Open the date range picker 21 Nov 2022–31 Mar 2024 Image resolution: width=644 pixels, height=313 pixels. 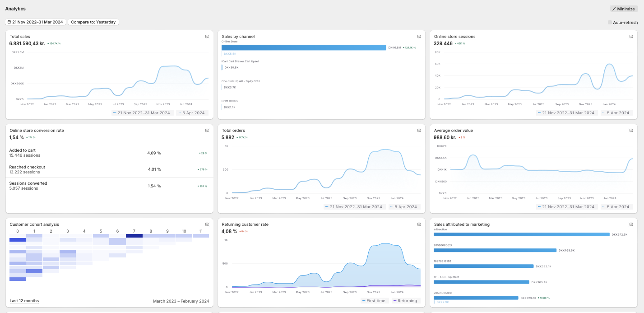[x=35, y=22]
